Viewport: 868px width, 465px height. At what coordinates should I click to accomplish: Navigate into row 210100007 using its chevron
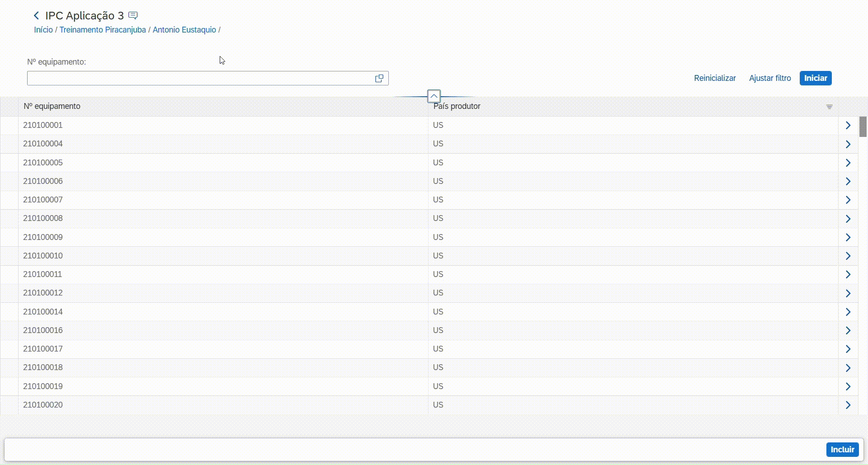(848, 200)
